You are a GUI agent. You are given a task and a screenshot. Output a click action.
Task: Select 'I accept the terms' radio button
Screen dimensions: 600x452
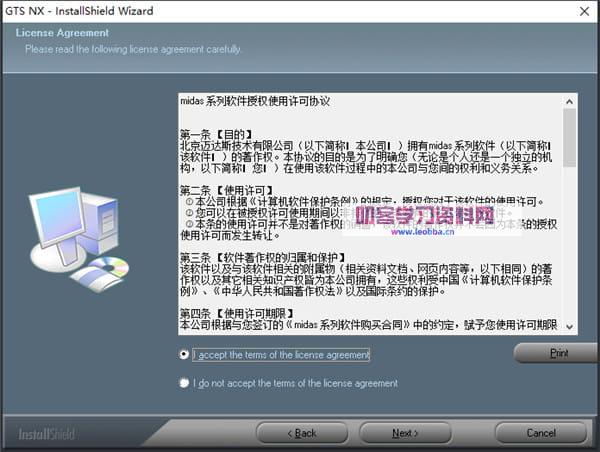[x=184, y=354]
